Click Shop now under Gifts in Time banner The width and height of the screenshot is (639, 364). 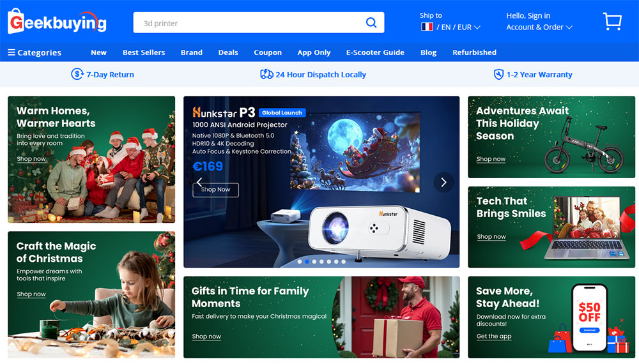coord(206,337)
